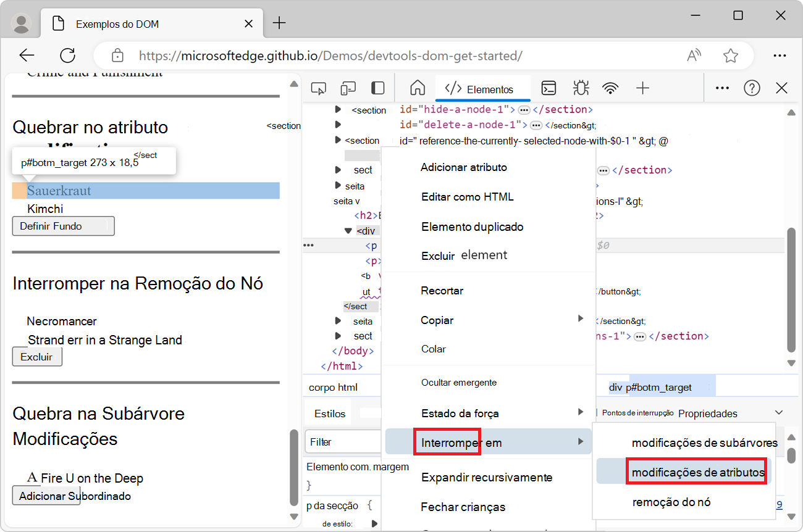Viewport: 803px width, 532px height.
Task: Toggle device emulation mode
Action: (348, 88)
